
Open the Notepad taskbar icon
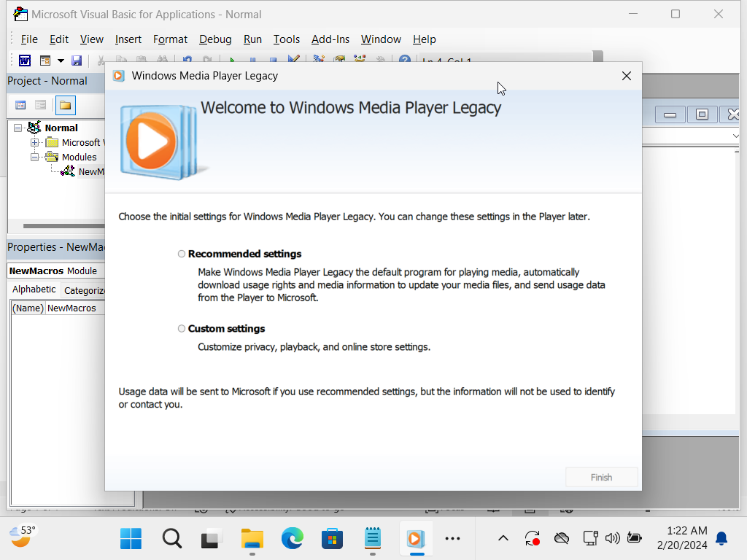373,539
